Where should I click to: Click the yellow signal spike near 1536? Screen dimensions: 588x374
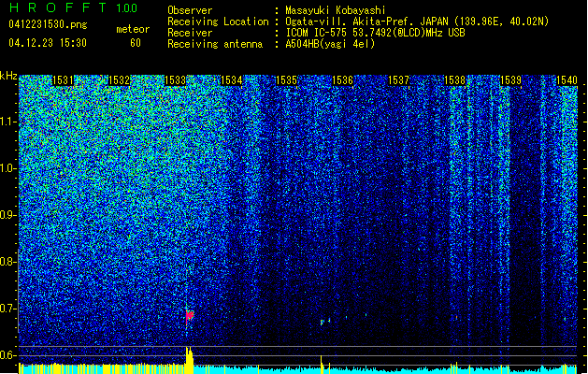click(322, 365)
